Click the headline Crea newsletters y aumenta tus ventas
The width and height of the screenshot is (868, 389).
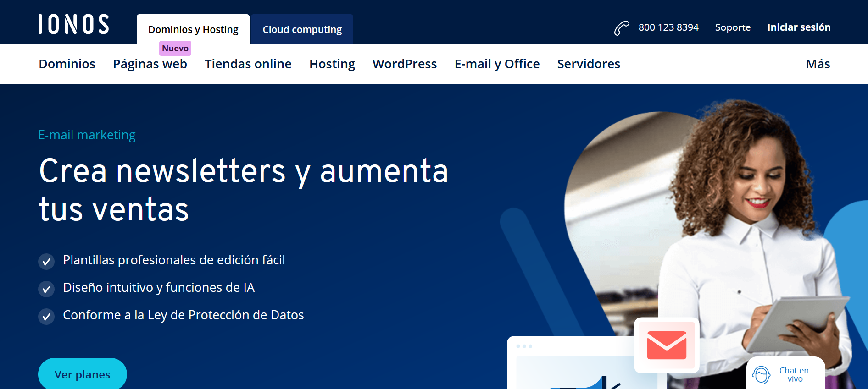point(244,190)
